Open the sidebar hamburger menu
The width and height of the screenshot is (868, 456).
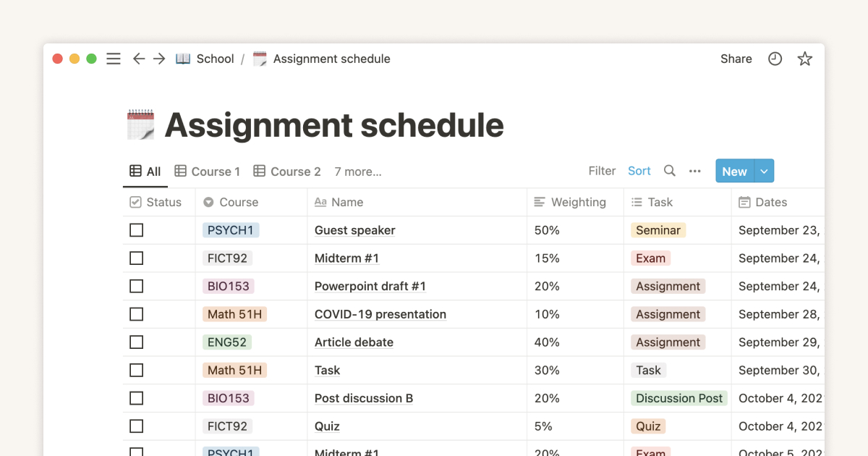[113, 59]
